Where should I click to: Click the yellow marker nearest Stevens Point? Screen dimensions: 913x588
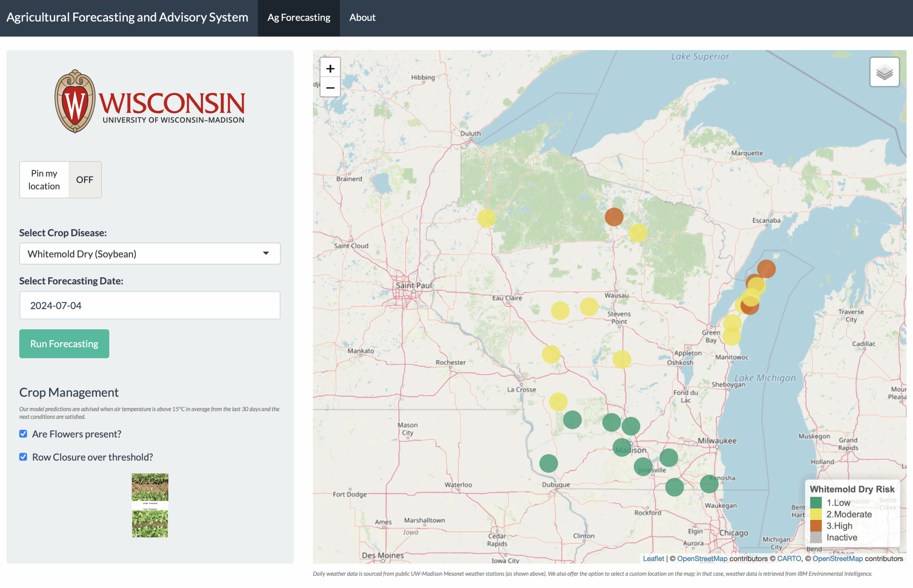pyautogui.click(x=589, y=306)
